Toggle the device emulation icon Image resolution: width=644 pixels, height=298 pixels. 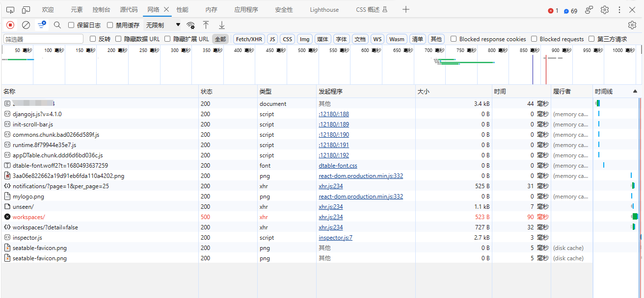26,10
